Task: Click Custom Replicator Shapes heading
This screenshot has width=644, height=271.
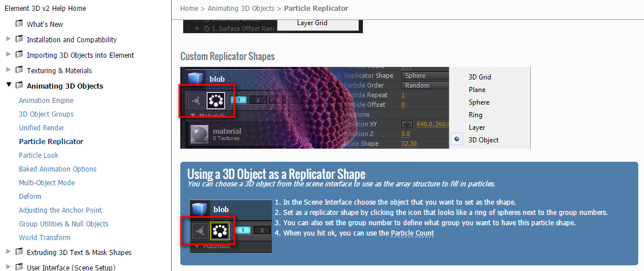Action: [227, 56]
